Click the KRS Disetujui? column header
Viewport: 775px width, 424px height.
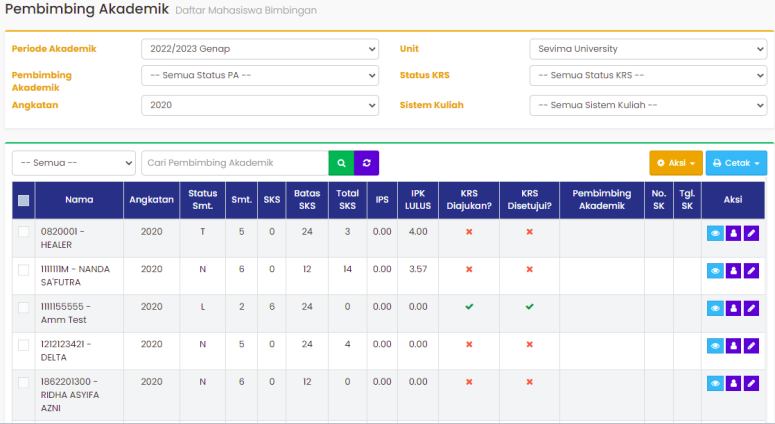pos(529,200)
